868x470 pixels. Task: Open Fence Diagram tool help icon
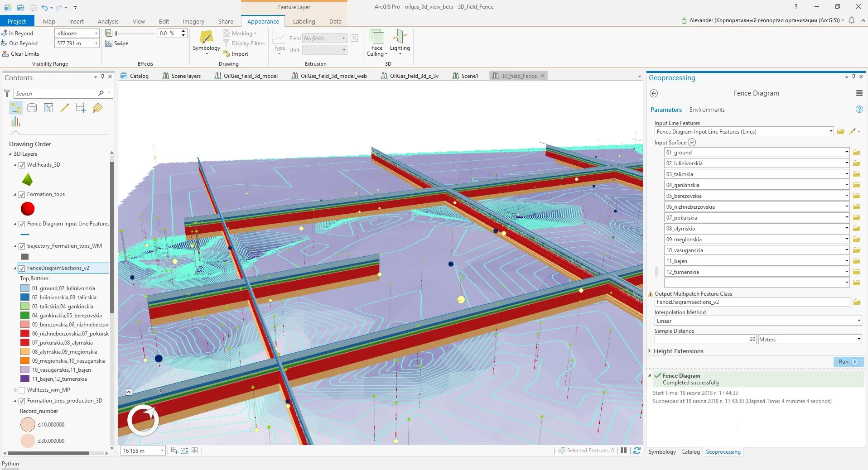pos(859,110)
